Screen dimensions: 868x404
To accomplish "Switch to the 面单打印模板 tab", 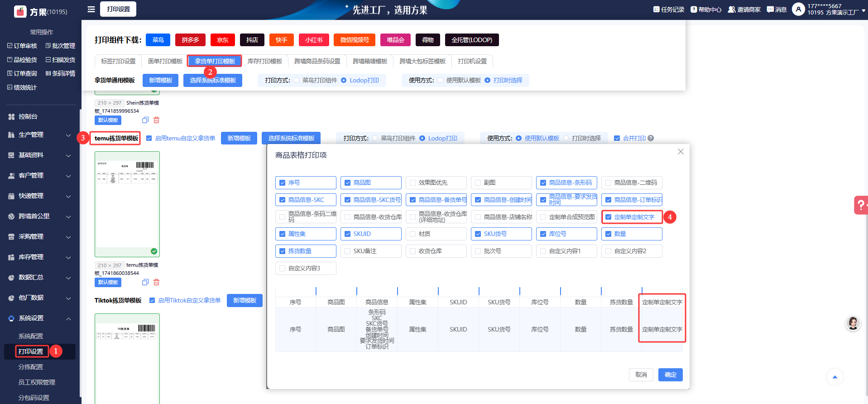I will pyautogui.click(x=165, y=61).
